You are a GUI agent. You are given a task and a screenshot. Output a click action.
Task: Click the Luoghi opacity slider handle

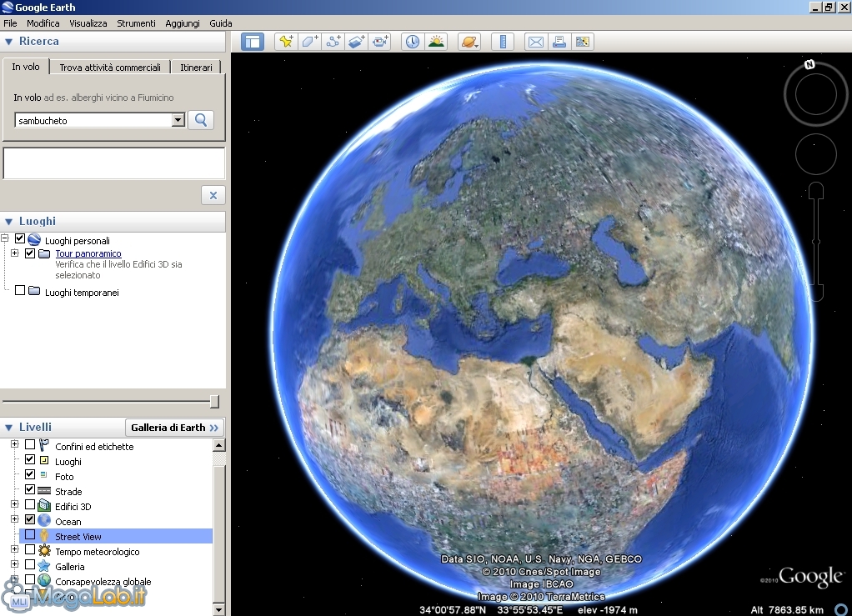pos(214,402)
